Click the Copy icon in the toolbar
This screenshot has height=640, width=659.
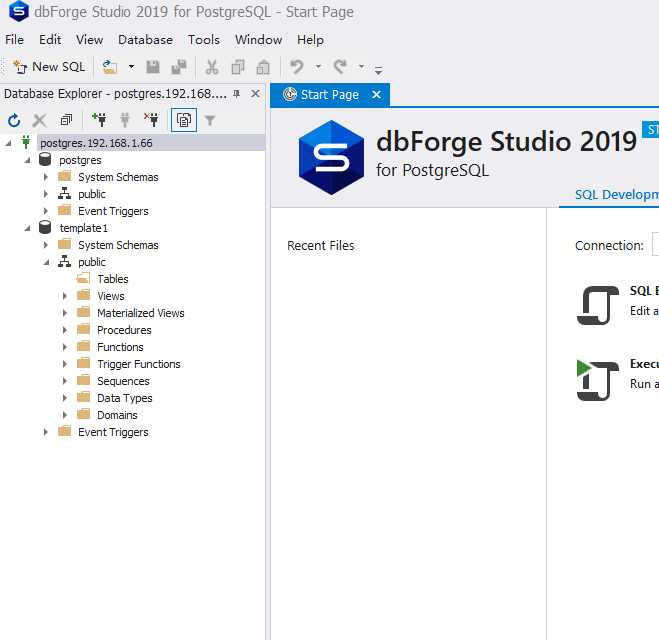pyautogui.click(x=238, y=67)
